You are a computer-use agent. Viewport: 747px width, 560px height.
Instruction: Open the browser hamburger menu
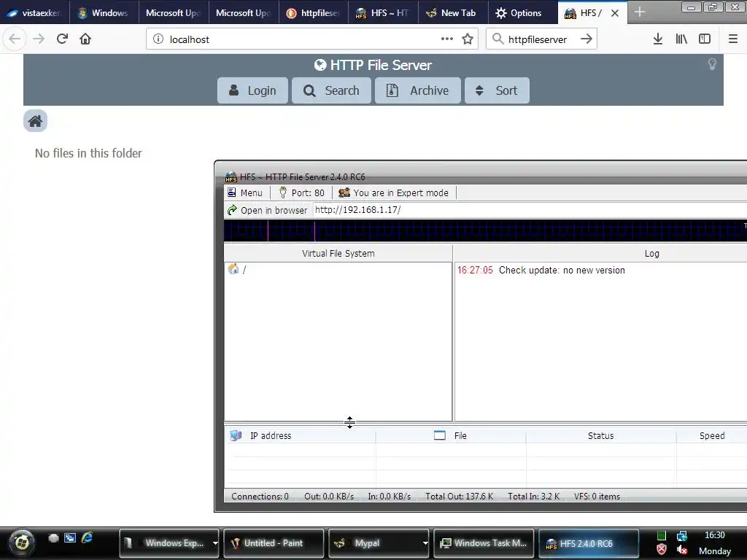point(733,39)
